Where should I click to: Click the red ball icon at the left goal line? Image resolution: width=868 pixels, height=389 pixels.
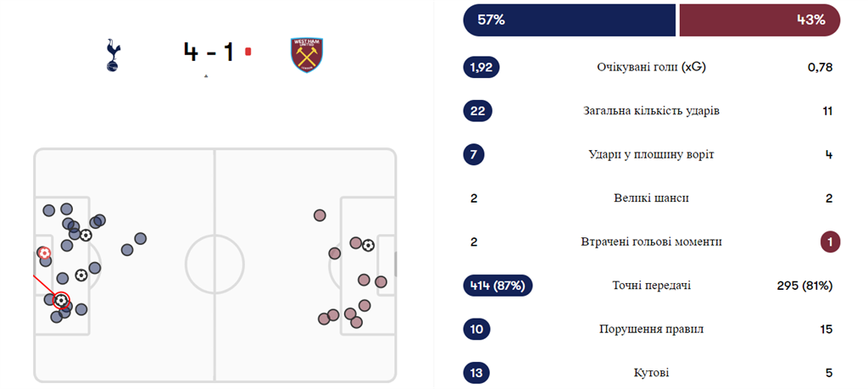point(44,253)
